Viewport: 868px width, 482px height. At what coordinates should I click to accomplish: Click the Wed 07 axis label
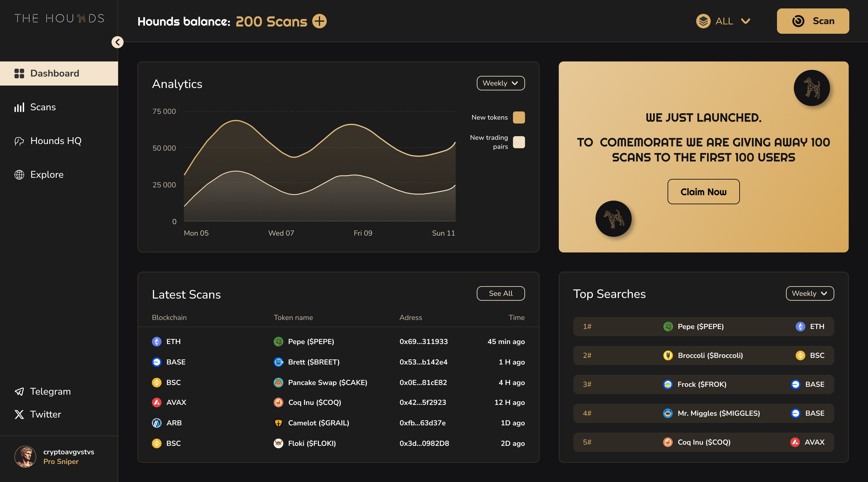coord(281,233)
